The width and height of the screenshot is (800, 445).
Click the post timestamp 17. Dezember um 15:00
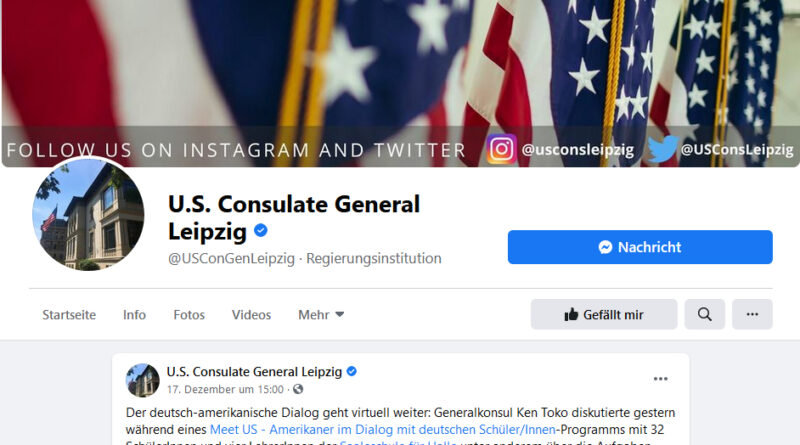(x=225, y=389)
